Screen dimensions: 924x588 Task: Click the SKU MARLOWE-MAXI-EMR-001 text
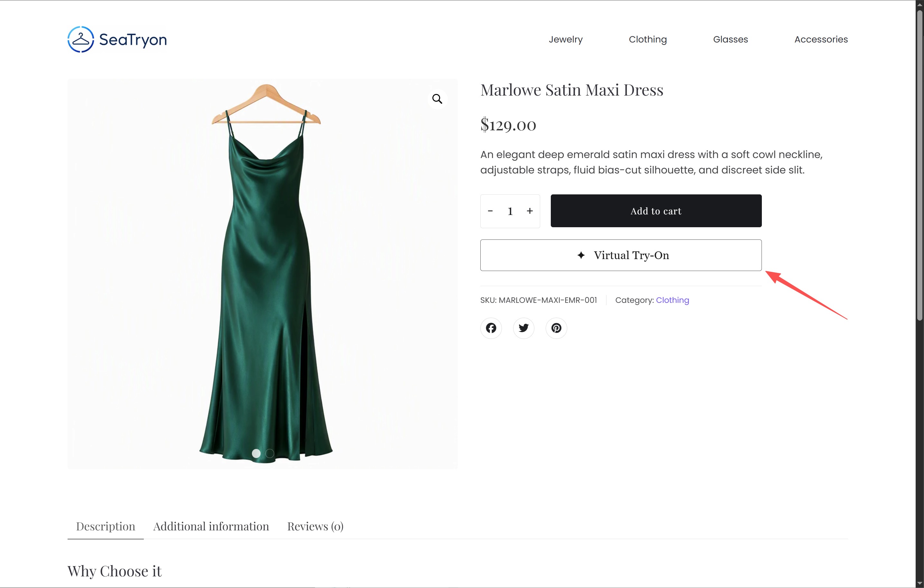pyautogui.click(x=538, y=300)
